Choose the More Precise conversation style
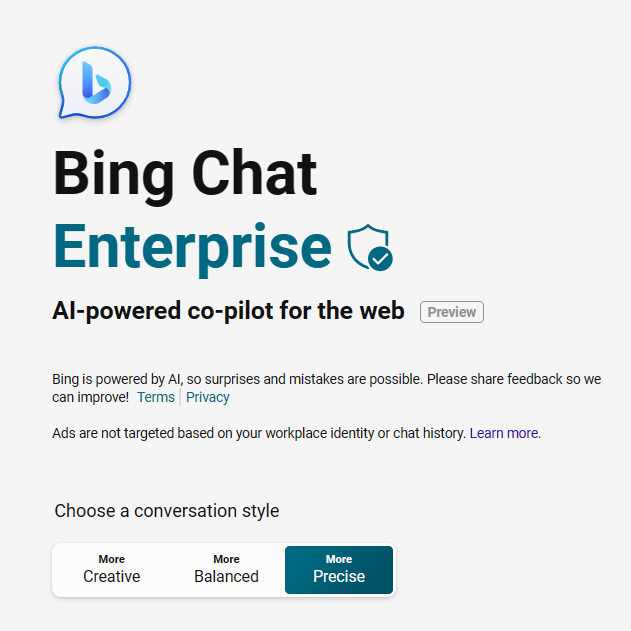 339,570
